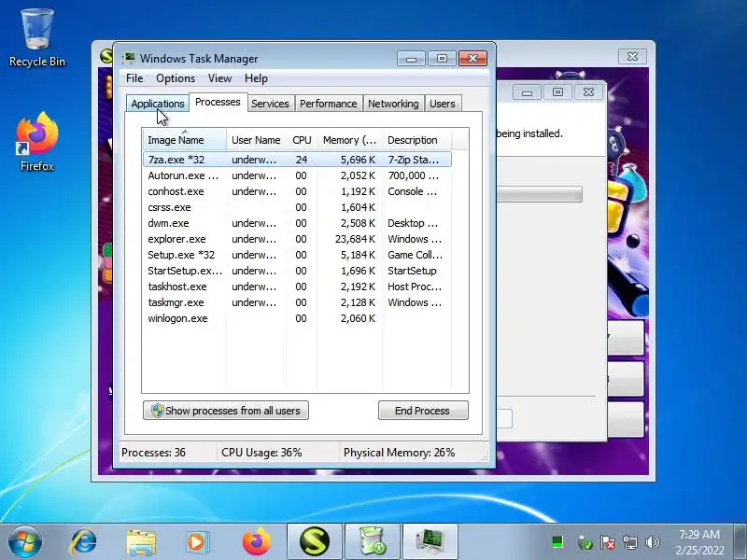
Task: Open the Help menu
Action: coord(256,78)
